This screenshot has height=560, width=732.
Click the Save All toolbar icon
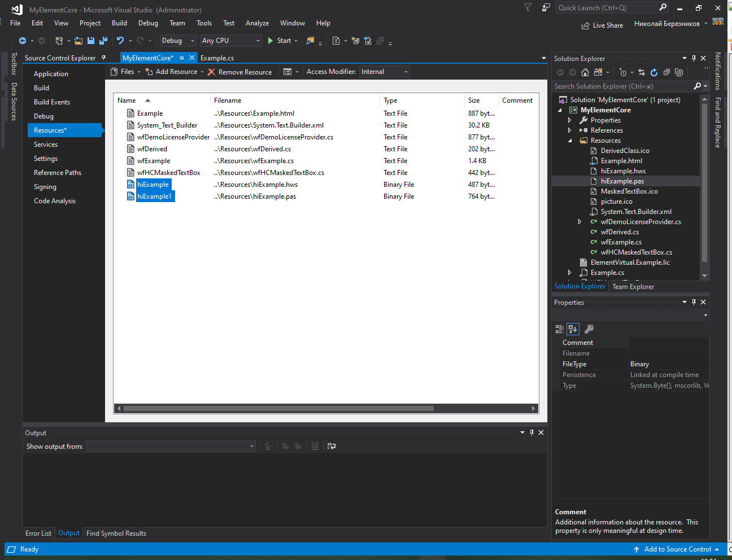[x=103, y=41]
